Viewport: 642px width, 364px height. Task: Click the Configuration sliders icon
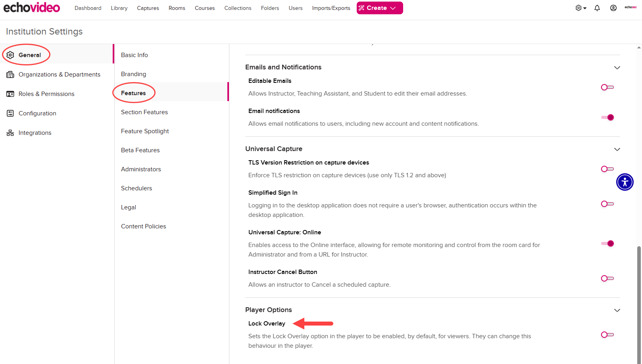[x=10, y=113]
